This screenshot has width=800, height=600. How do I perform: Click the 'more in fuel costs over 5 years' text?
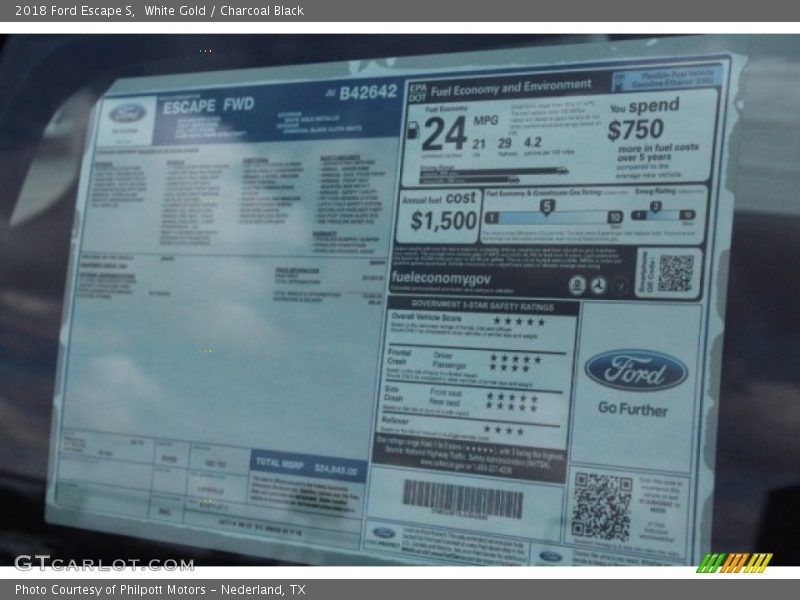tap(658, 152)
